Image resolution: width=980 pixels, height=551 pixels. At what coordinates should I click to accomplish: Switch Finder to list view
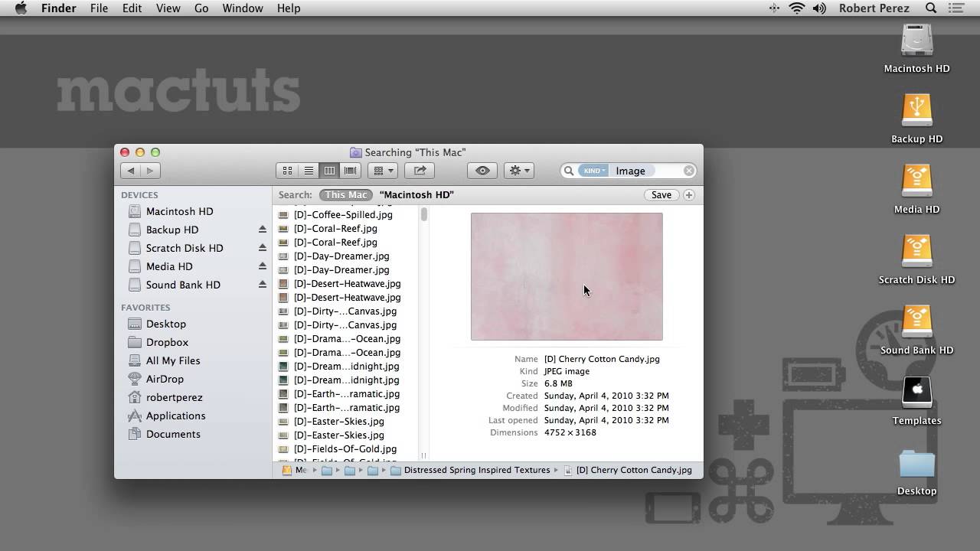[x=309, y=171]
